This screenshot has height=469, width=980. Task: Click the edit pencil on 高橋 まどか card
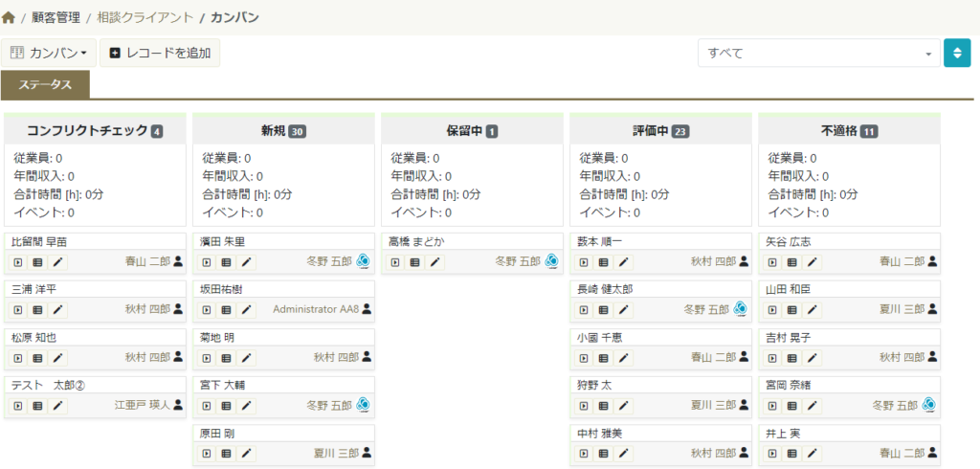click(x=435, y=261)
